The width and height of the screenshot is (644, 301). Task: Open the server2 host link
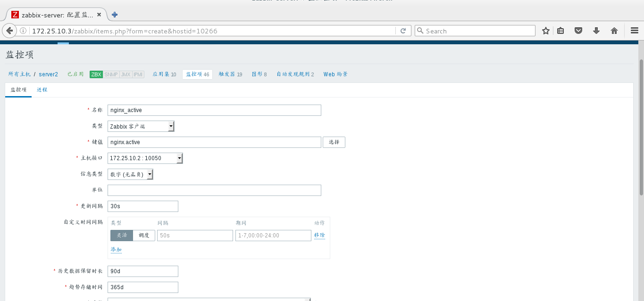pos(48,74)
